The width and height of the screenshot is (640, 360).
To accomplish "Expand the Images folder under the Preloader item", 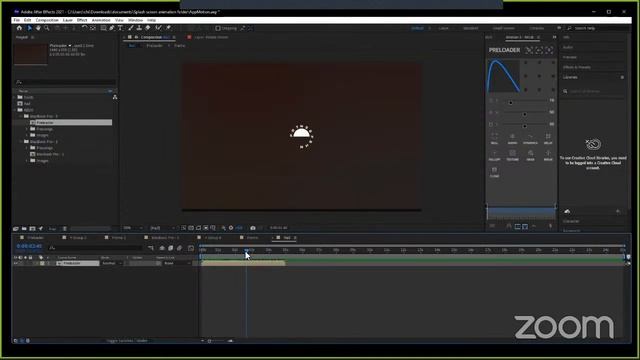I will click(27, 135).
